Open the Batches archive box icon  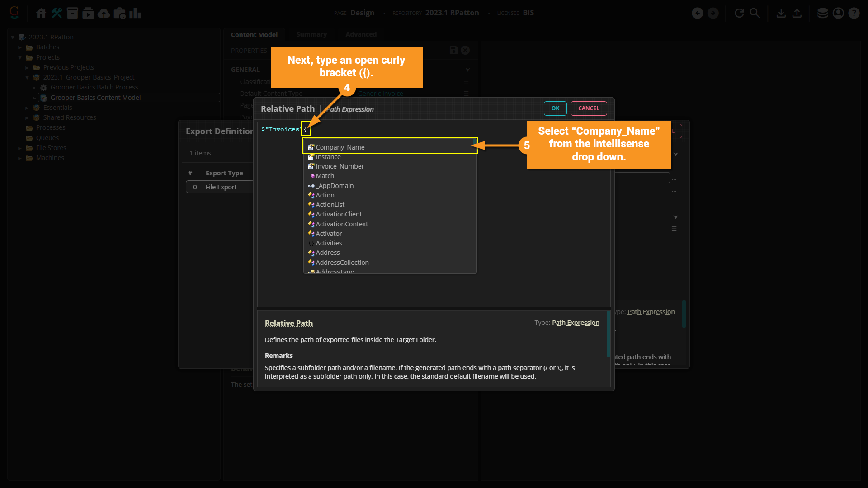point(72,13)
